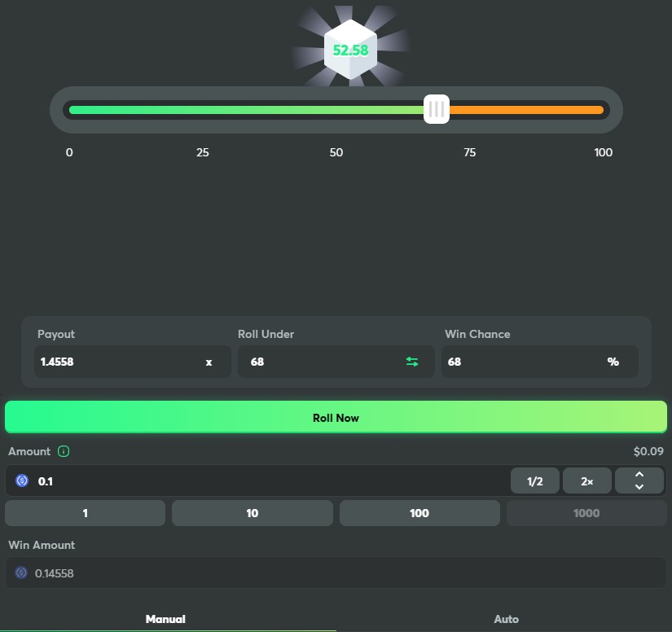Set bet amount to 10
This screenshot has height=632, width=672.
pos(253,513)
